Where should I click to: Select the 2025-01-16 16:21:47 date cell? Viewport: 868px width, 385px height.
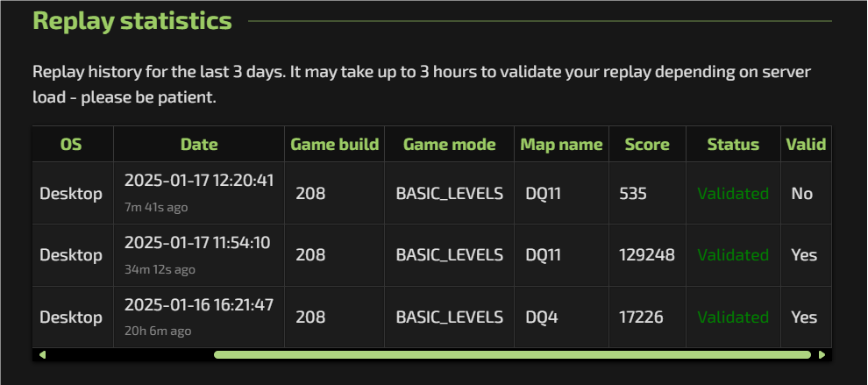(x=199, y=305)
